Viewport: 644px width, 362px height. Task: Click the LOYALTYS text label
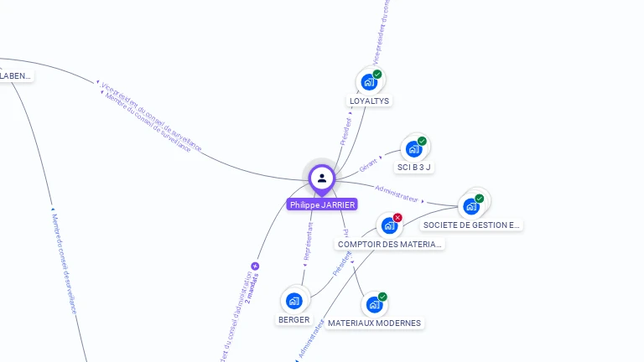tap(369, 101)
